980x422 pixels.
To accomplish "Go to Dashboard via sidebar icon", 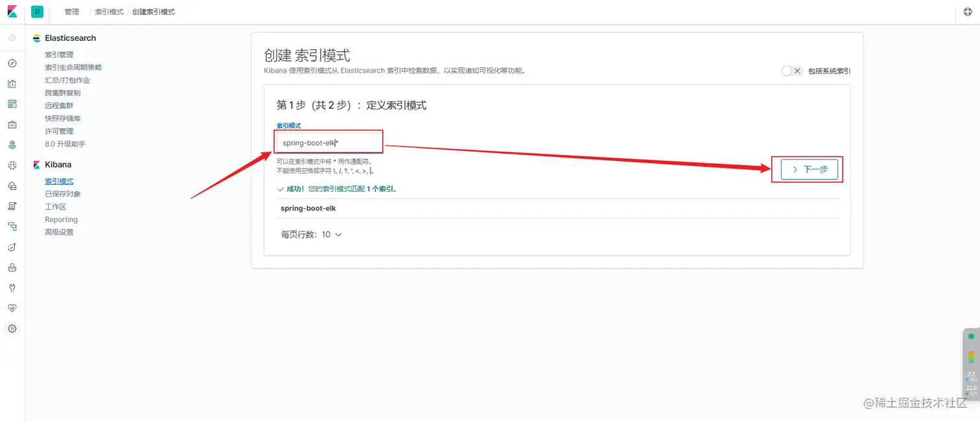I will [12, 104].
